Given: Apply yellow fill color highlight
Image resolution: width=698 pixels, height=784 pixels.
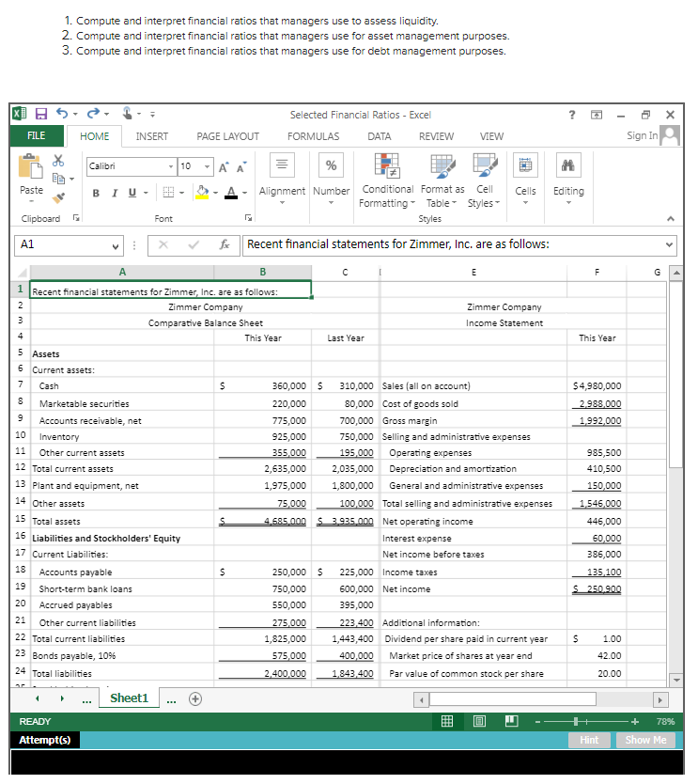Looking at the screenshot, I should pos(202,193).
